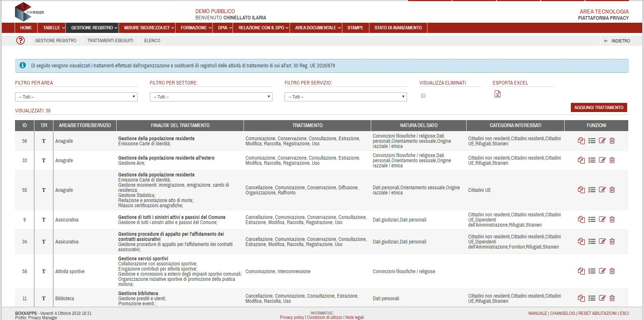The width and height of the screenshot is (644, 320).
Task: Select Elenco breadcrumb
Action: pos(152,41)
